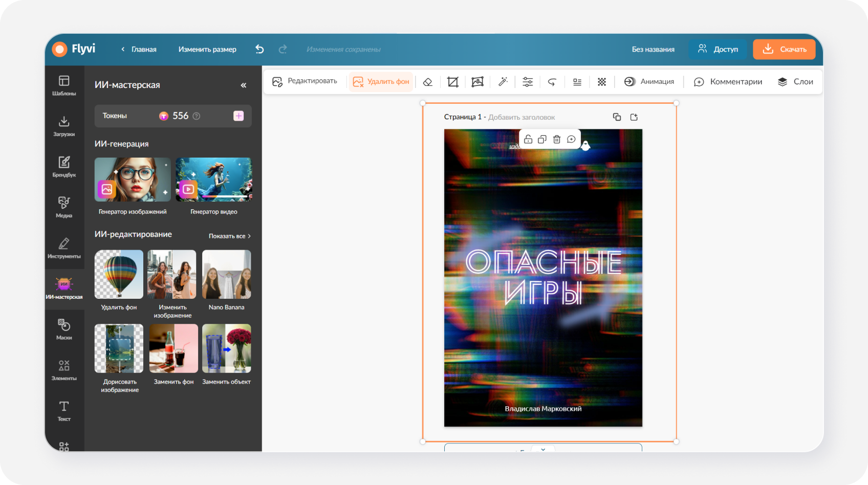Click the Удалить фон toolbar button
Image resolution: width=868 pixels, height=485 pixels.
[x=381, y=82]
